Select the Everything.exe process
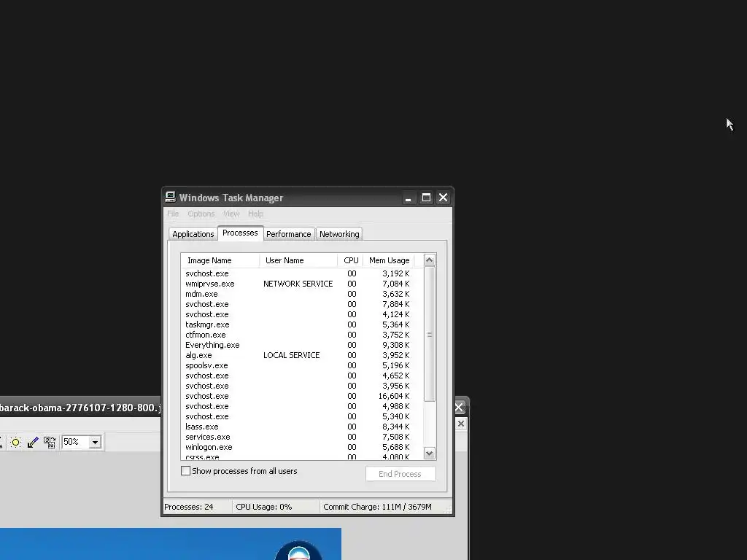This screenshot has height=560, width=747. pos(302,345)
